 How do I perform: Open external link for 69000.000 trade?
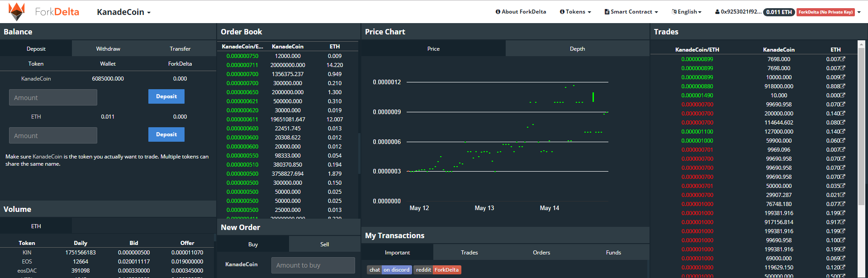click(843, 258)
